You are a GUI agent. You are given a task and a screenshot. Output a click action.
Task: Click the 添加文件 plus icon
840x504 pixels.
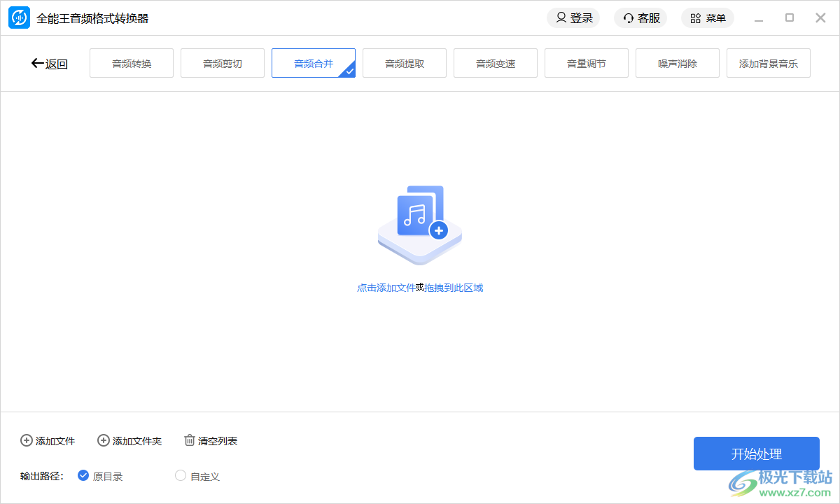click(x=27, y=440)
